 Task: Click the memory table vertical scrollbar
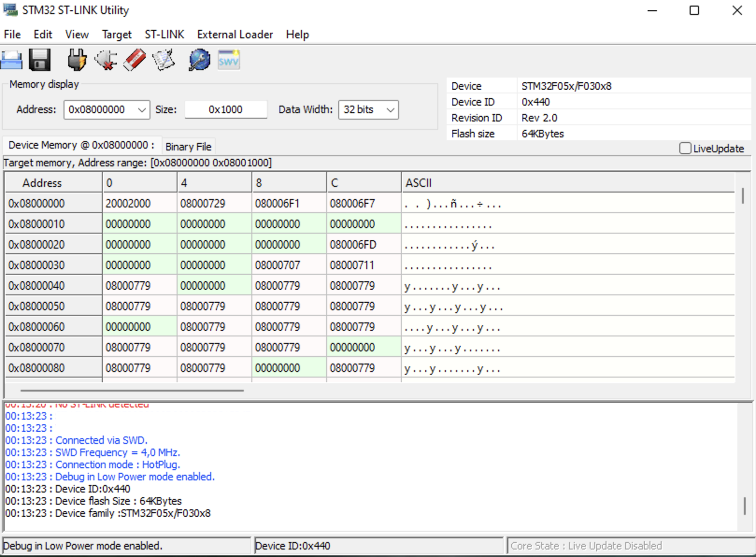[x=742, y=196]
